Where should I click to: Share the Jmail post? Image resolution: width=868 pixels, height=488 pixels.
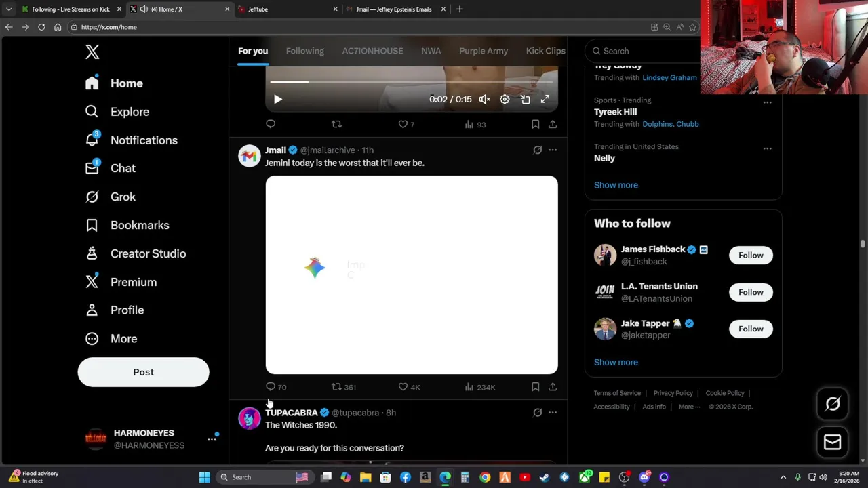[553, 387]
